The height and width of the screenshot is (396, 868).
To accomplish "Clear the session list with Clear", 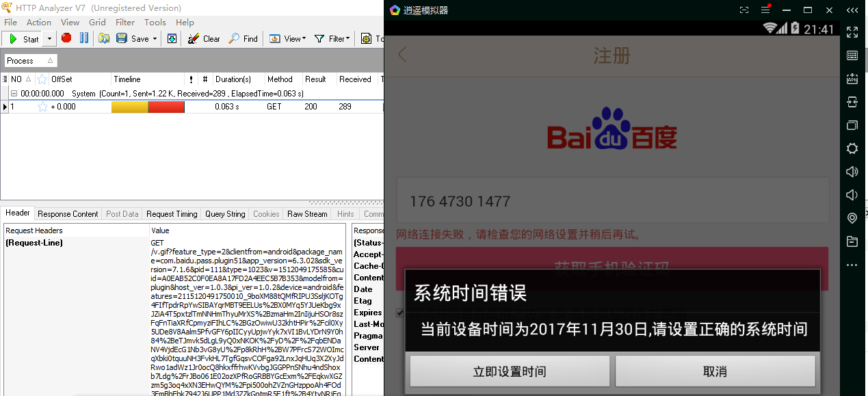I will (x=204, y=39).
